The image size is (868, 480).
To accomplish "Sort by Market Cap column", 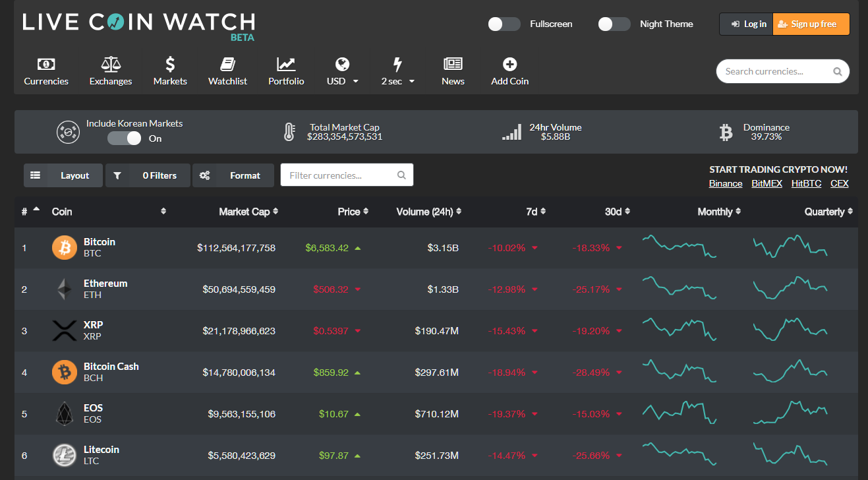I will [248, 212].
